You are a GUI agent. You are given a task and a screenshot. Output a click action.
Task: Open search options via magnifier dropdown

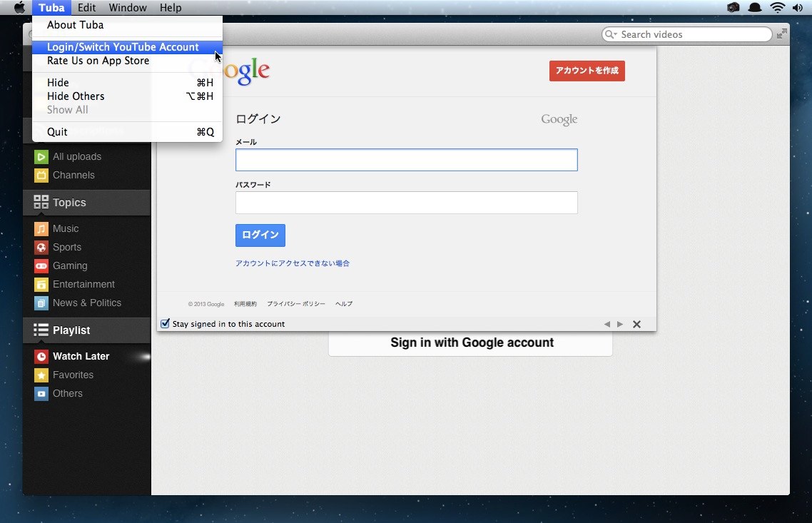pos(611,34)
